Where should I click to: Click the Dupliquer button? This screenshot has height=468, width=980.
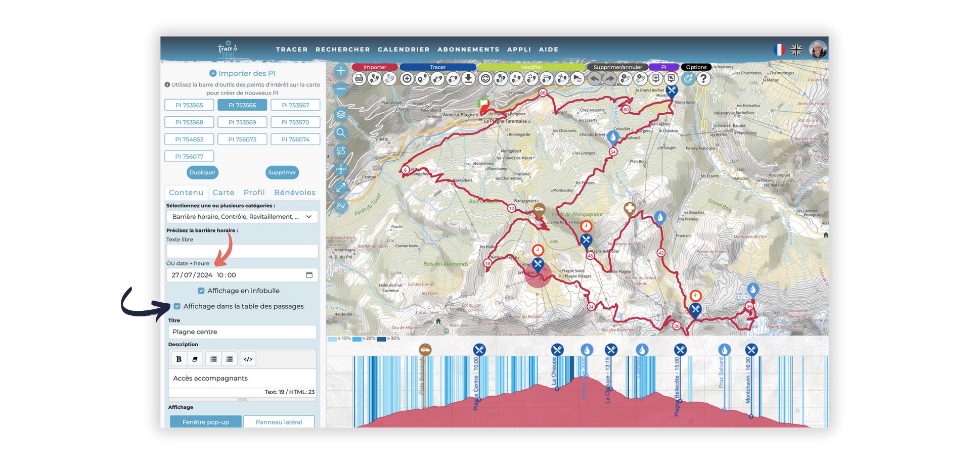(x=202, y=172)
